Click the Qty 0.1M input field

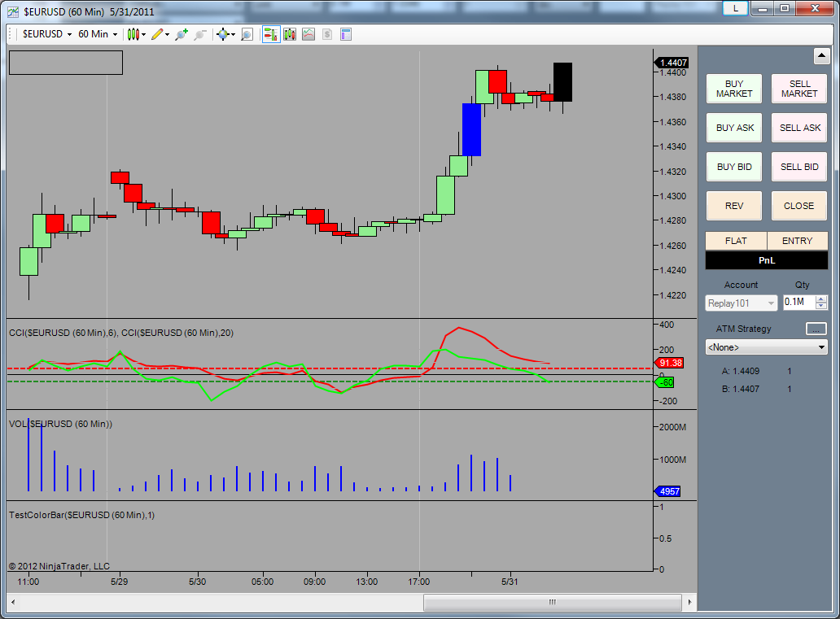coord(799,303)
